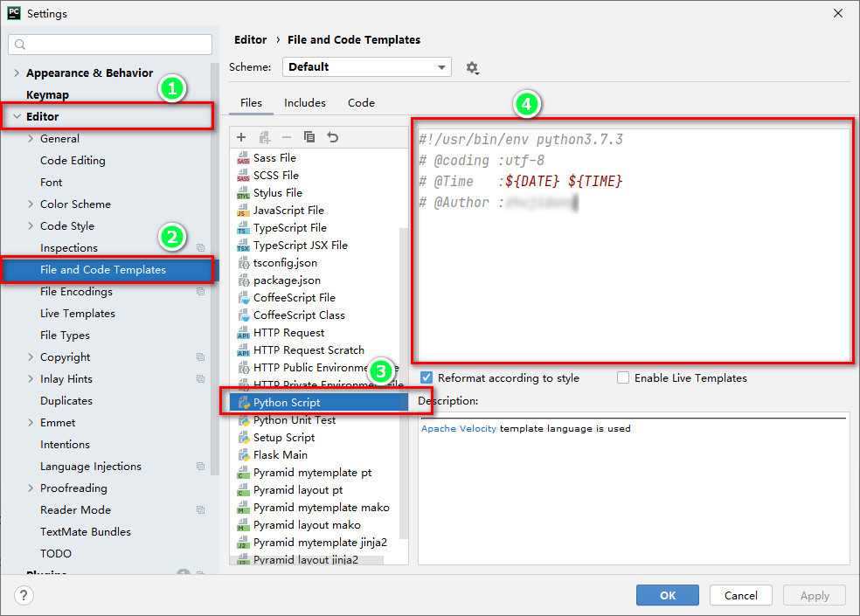Screen dimensions: 860x616
Task: Click the Apply button
Action: (815, 595)
